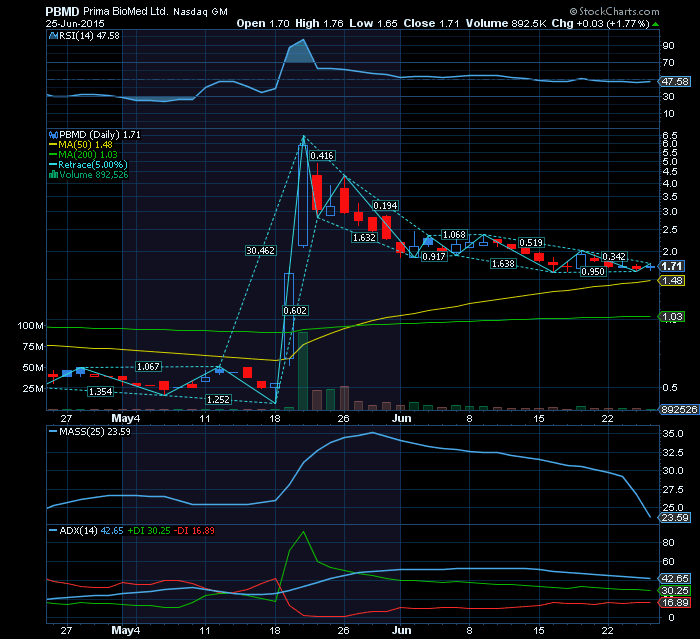Viewport: 700px width, 639px height.
Task: Click the ADX(14) 42.65 legend text
Action: pos(91,531)
